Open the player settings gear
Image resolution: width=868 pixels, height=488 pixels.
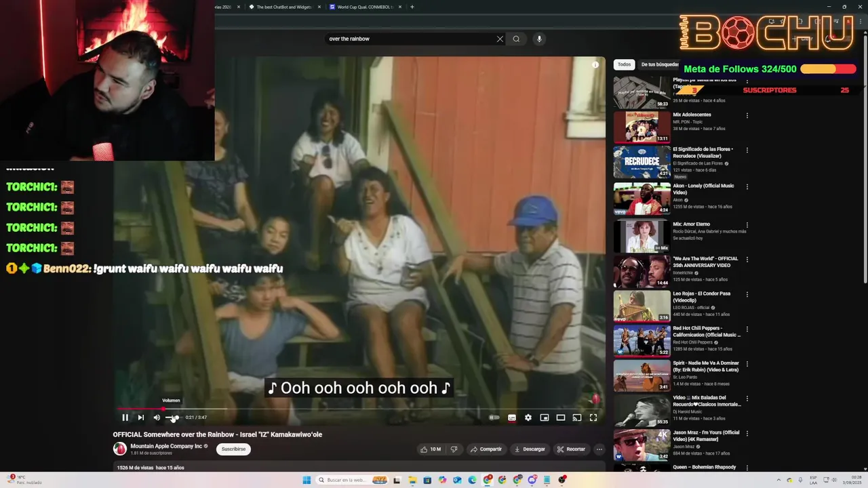pyautogui.click(x=528, y=418)
